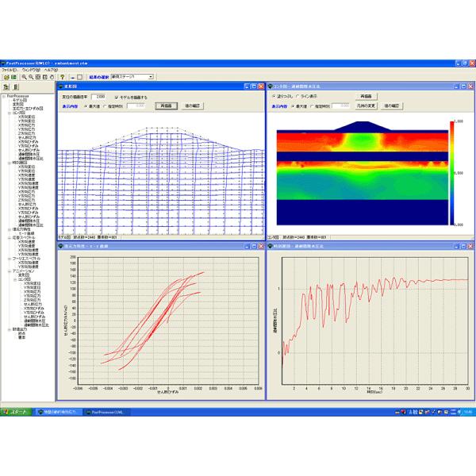476x476 pixels.
Task: Select max-value radio in deformation window
Action: click(x=86, y=106)
